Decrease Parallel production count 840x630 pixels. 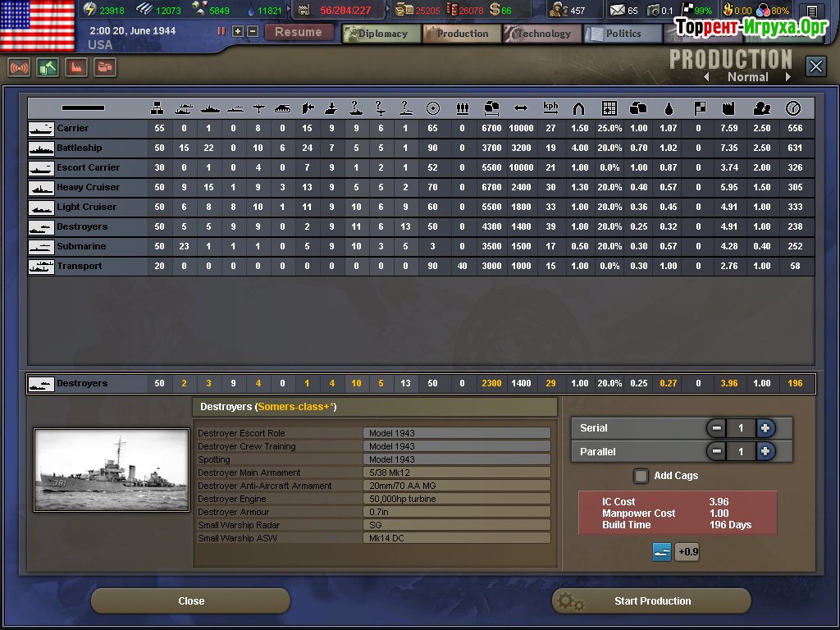716,452
